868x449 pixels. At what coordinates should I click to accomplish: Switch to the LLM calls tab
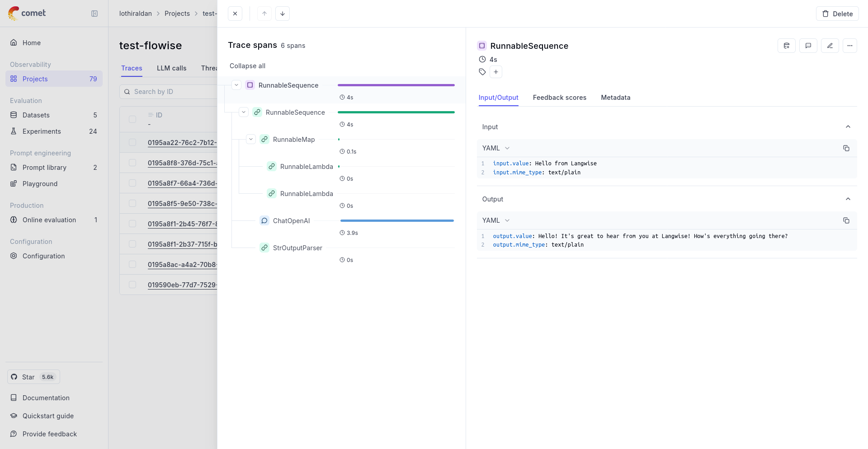point(172,68)
